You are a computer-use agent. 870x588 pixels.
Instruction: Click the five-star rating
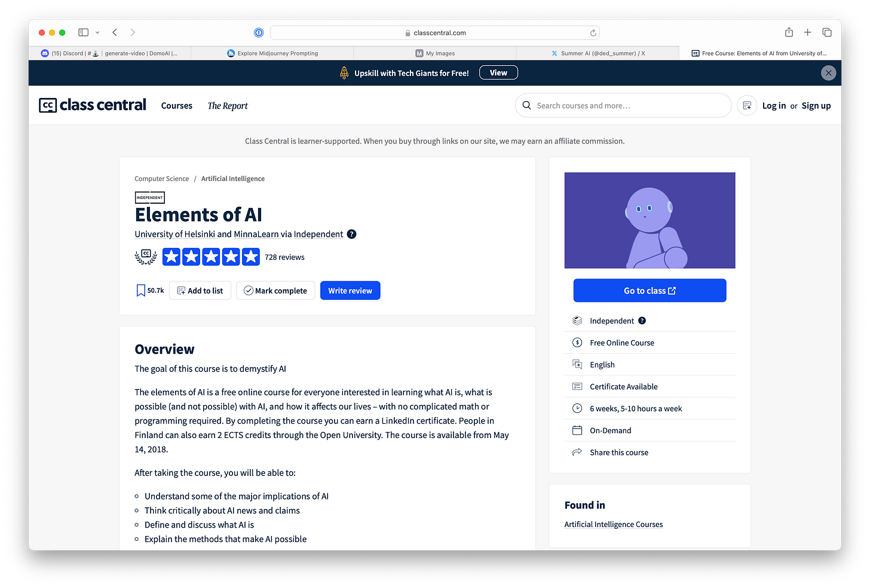211,257
